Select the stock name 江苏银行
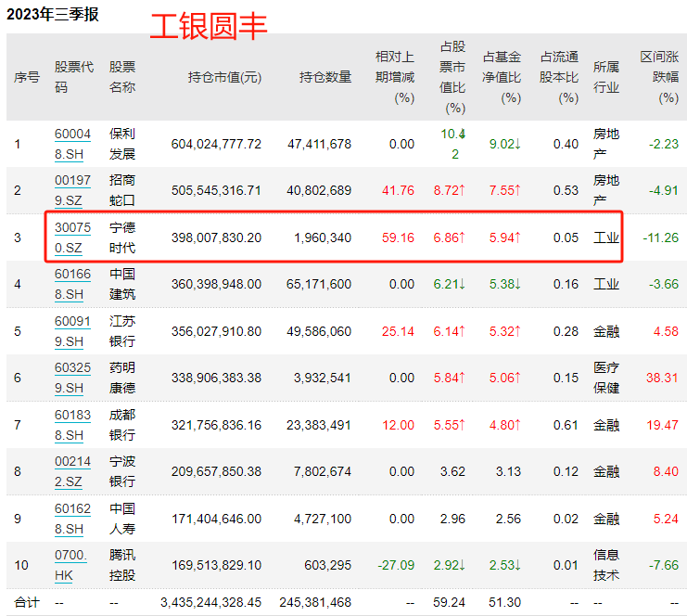Screen dimensions: 687x616 [x=122, y=331]
